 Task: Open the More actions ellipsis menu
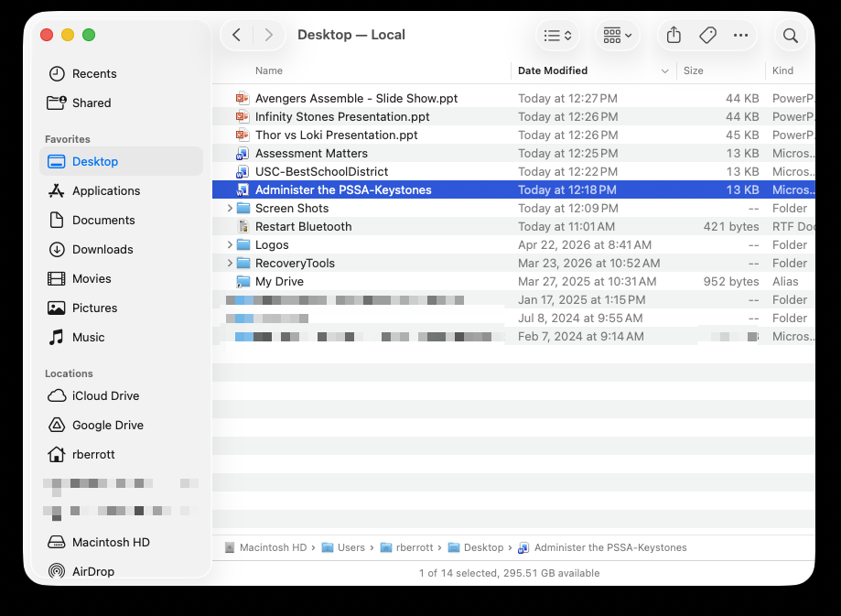point(740,36)
